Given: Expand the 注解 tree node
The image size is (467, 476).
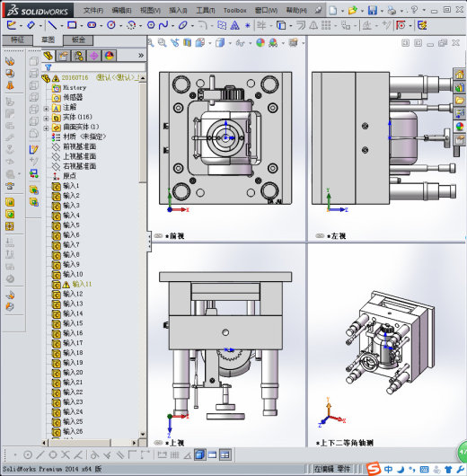Looking at the screenshot, I should (x=46, y=108).
